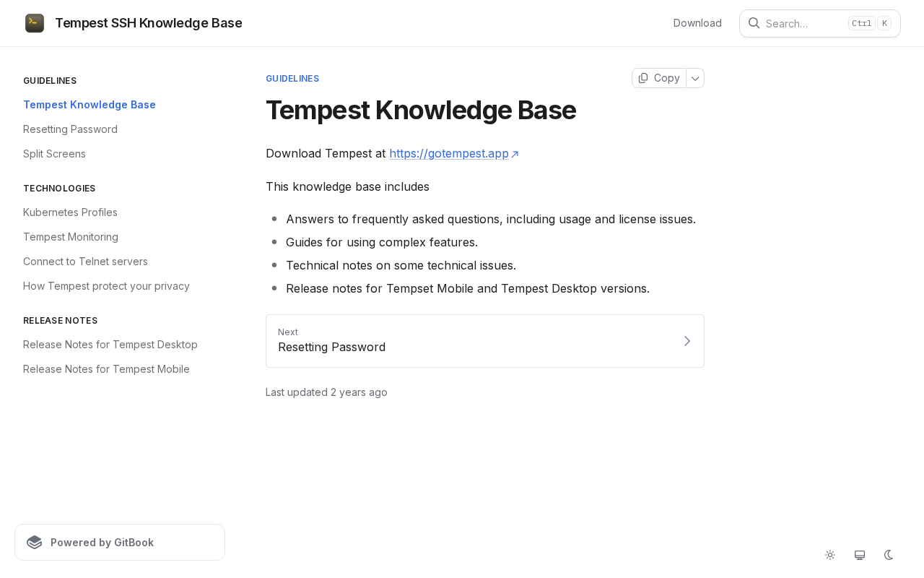Navigate to Tempest Monitoring page
Screen dimensions: 924x578
[71, 237]
